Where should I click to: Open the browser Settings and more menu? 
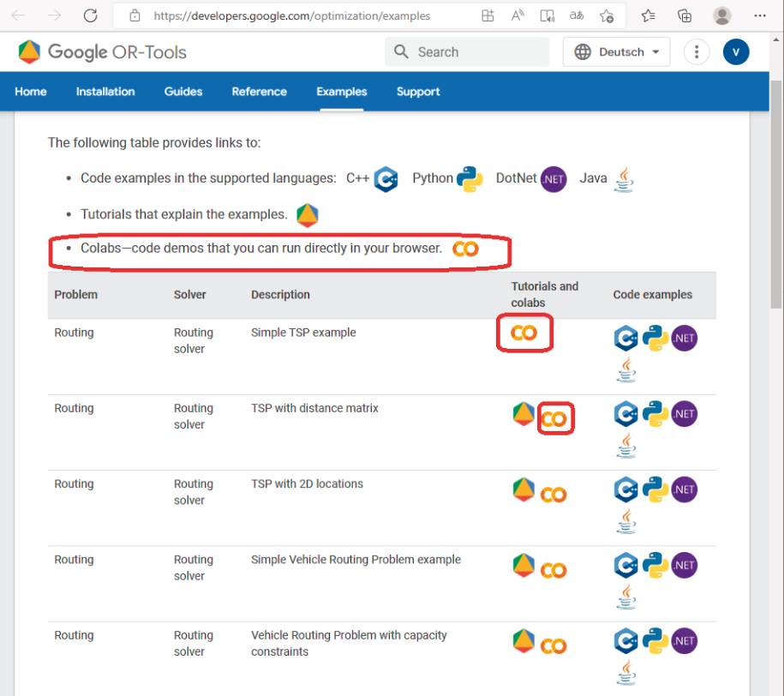pos(760,15)
